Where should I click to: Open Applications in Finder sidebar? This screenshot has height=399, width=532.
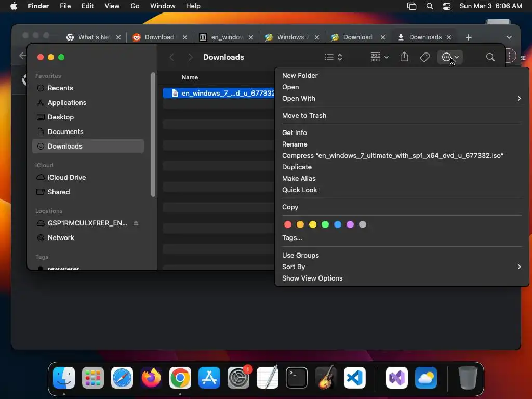[88, 103]
